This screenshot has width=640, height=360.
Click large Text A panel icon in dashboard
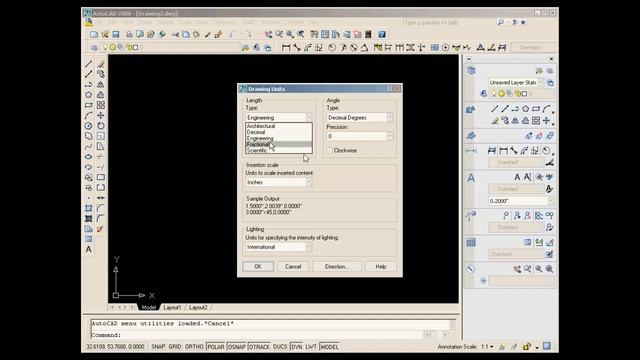(471, 178)
